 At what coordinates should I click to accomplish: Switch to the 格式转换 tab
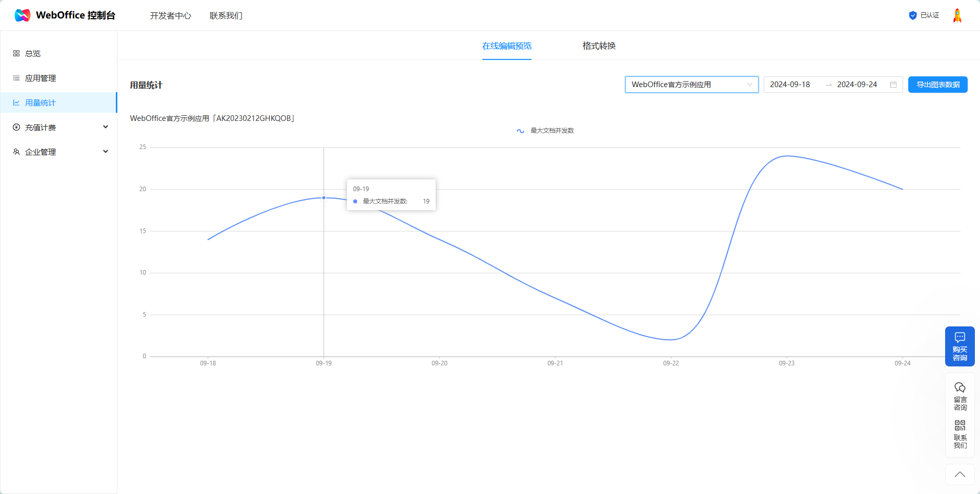599,46
